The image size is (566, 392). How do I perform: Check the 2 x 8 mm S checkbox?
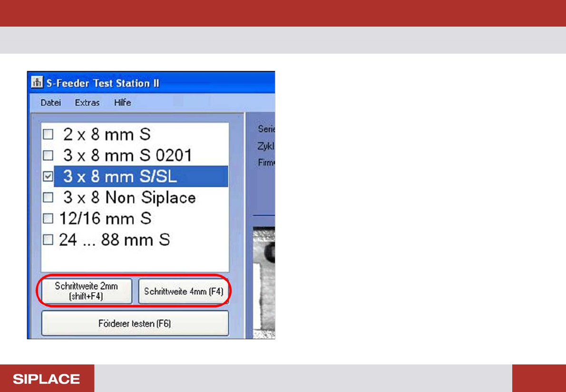[48, 134]
